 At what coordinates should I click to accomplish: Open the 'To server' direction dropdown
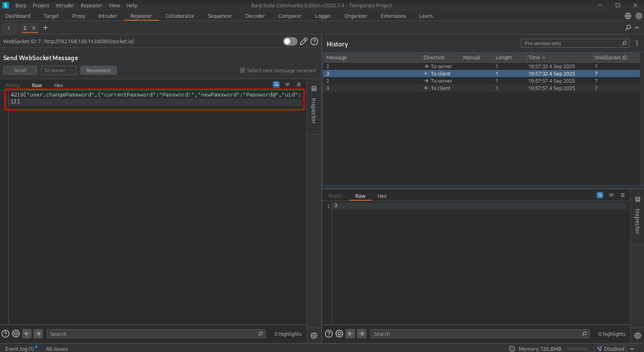(59, 70)
